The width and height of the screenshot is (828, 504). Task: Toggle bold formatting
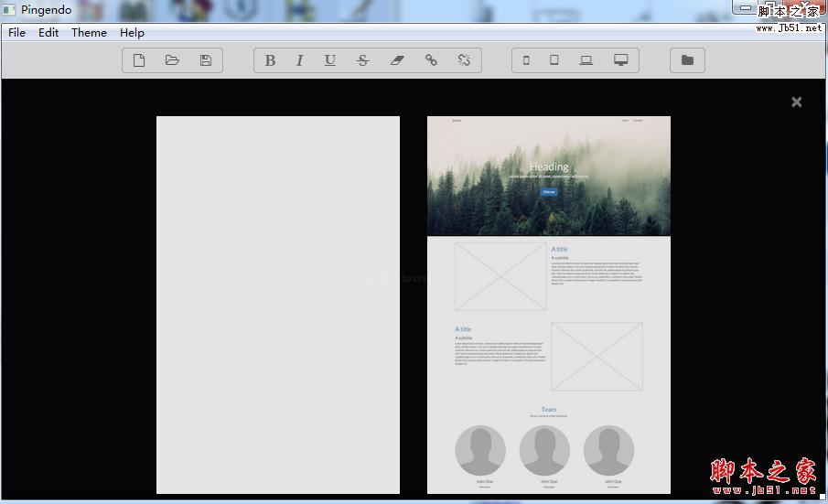point(270,60)
